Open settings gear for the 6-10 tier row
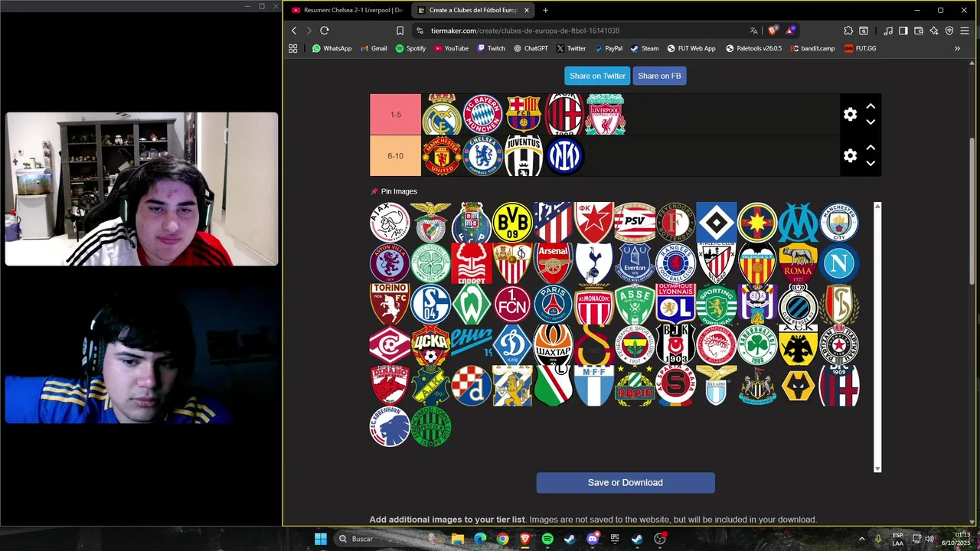The height and width of the screenshot is (551, 980). point(850,155)
